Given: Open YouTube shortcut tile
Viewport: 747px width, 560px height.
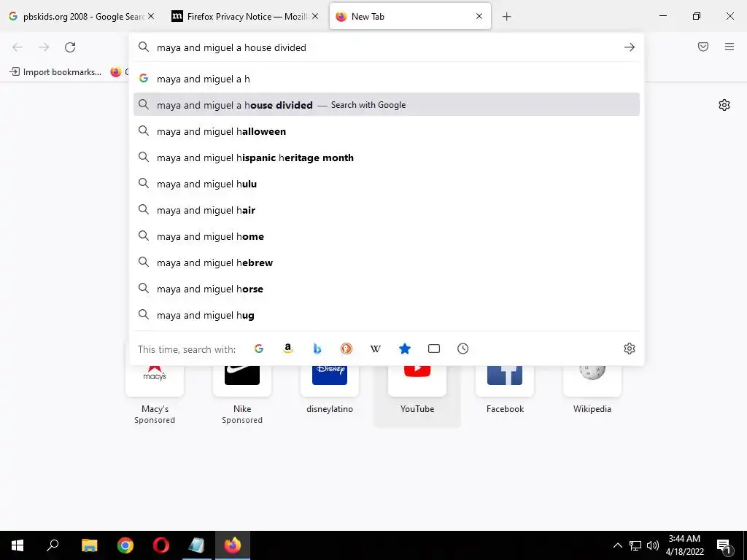Looking at the screenshot, I should point(417,395).
